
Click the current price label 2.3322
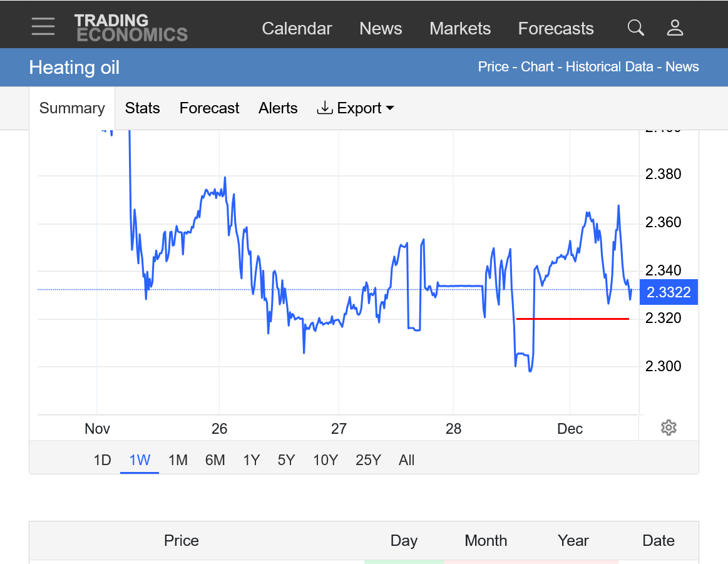[668, 292]
